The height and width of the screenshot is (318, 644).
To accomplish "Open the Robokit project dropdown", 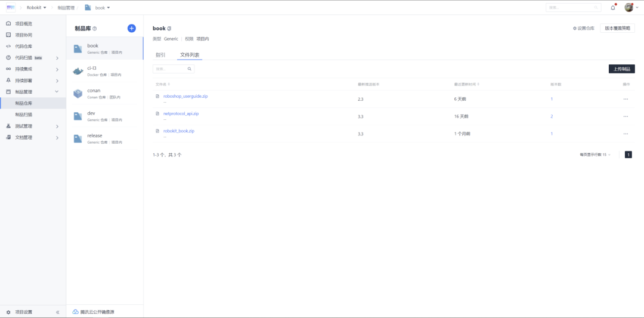I will [36, 8].
